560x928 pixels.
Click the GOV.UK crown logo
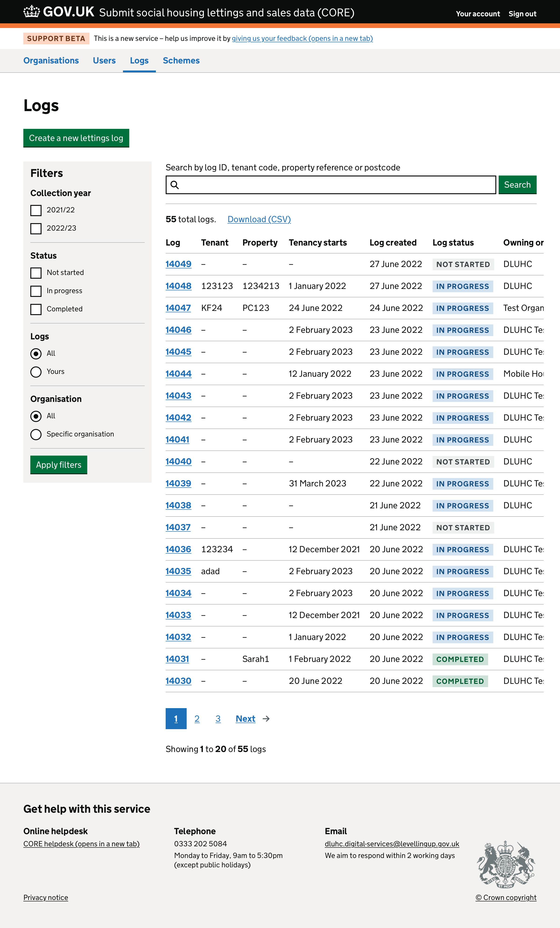[x=31, y=12]
